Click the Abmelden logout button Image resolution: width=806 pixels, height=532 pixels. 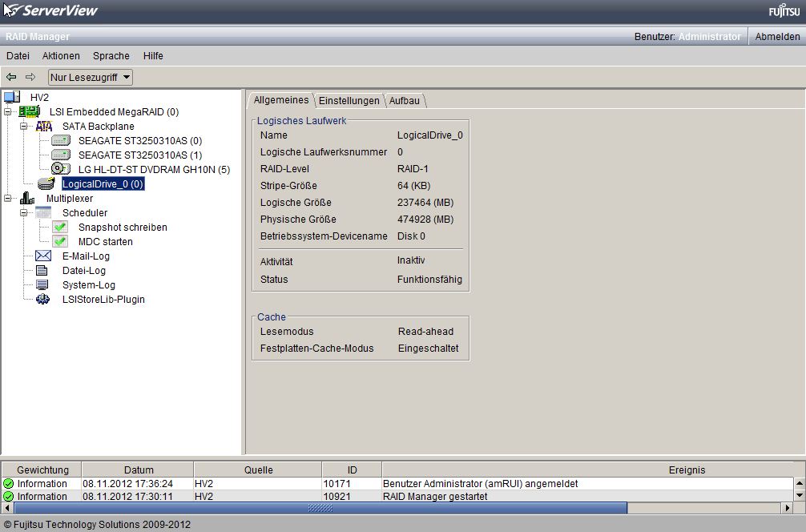777,37
